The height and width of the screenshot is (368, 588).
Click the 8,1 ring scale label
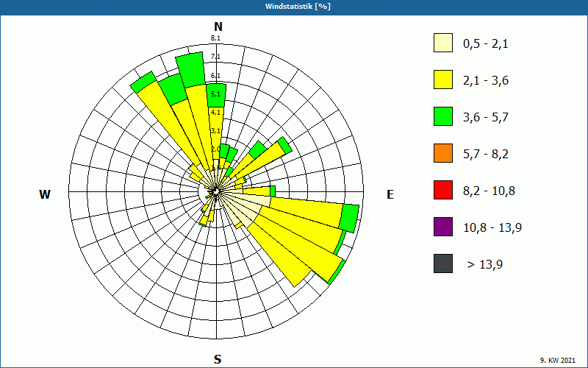pos(215,38)
